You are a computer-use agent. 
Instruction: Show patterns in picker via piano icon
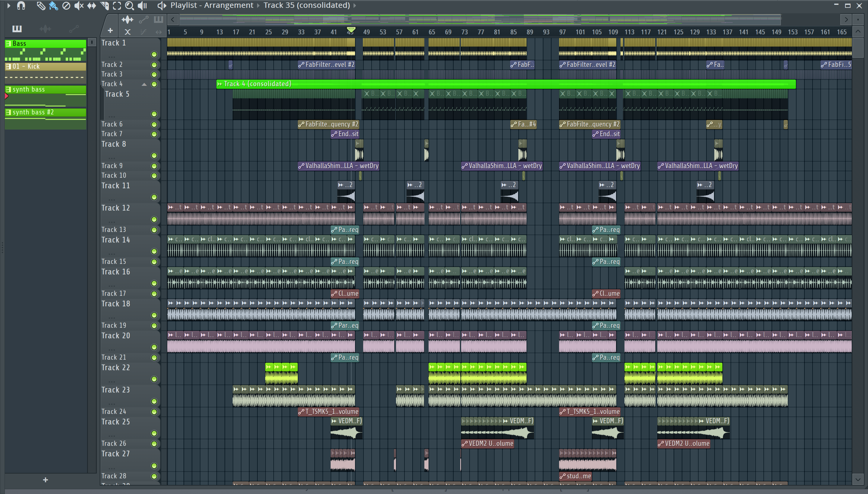coord(17,29)
